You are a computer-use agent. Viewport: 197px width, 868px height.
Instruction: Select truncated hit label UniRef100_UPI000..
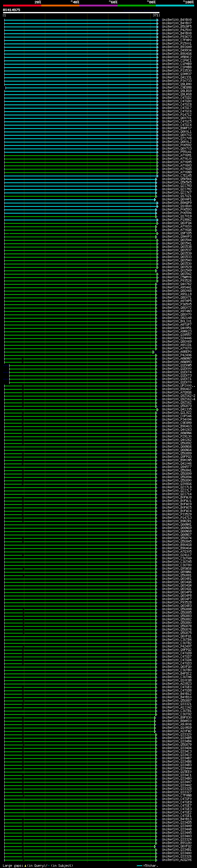pos(179,386)
